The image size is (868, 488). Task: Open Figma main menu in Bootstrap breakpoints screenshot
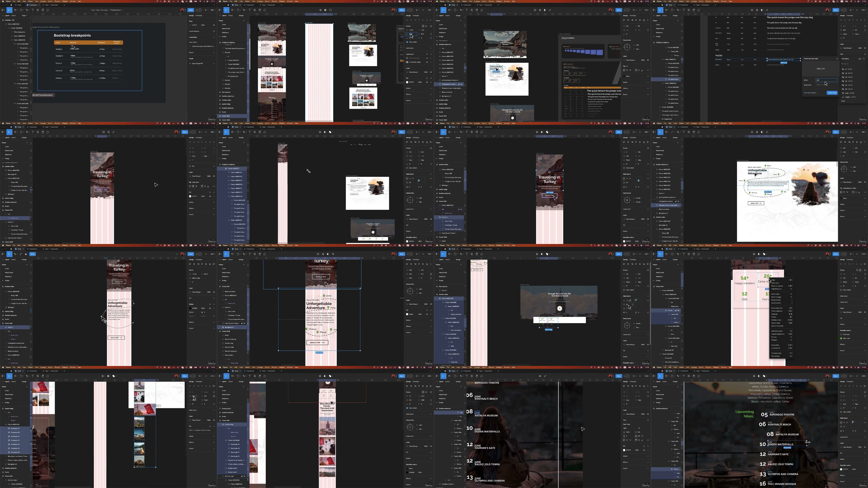pos(3,10)
